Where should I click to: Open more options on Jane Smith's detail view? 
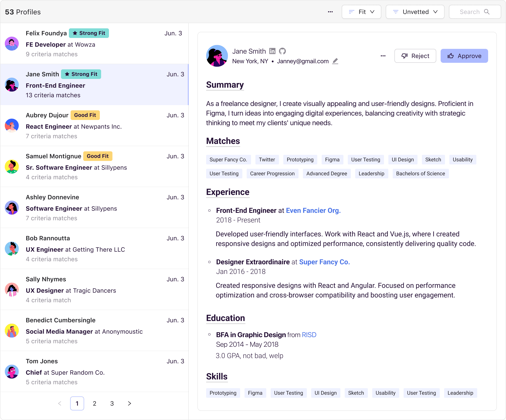[x=383, y=56]
